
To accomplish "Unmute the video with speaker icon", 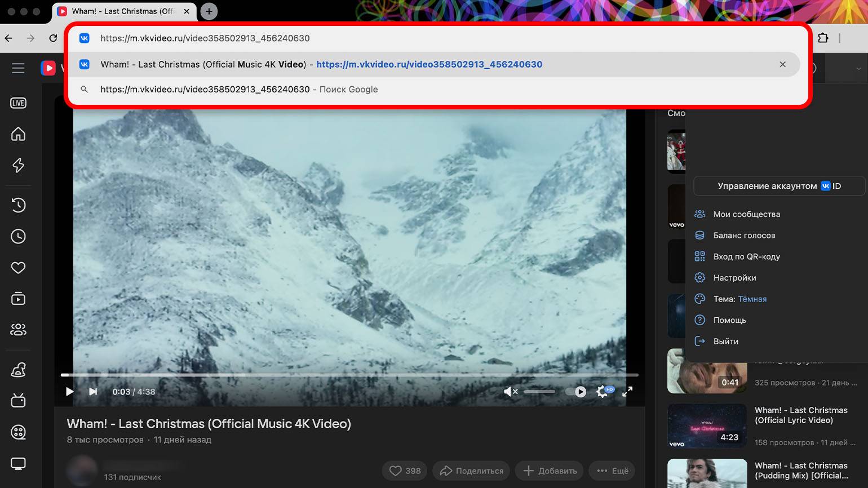I will pyautogui.click(x=510, y=392).
